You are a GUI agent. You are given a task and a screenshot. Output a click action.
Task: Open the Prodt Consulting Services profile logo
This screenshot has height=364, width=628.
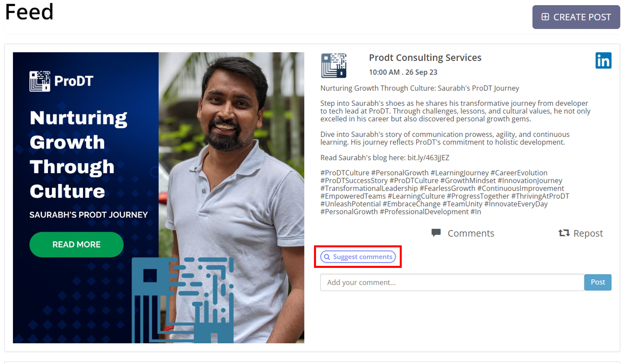pyautogui.click(x=334, y=66)
